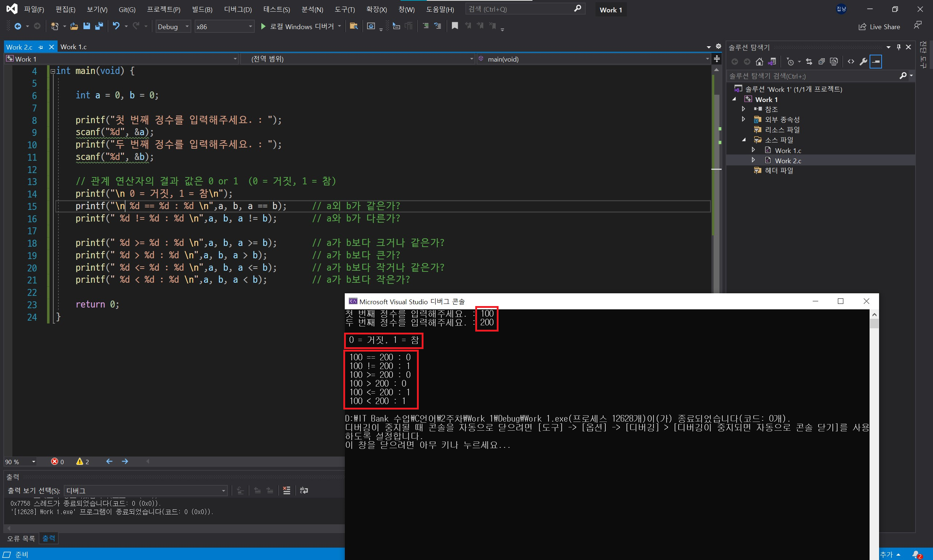The height and width of the screenshot is (560, 933).
Task: Click the Save All toolbar icon
Action: point(99,26)
